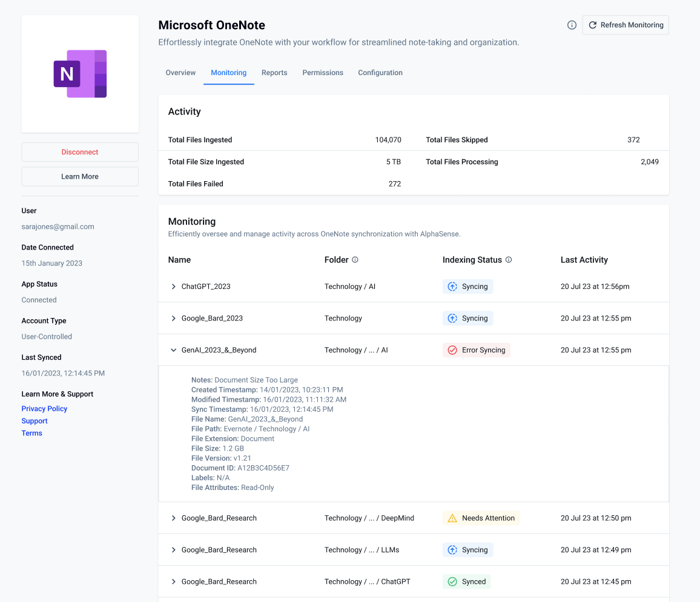
Task: Disconnect the OneNote integration
Action: click(x=80, y=152)
